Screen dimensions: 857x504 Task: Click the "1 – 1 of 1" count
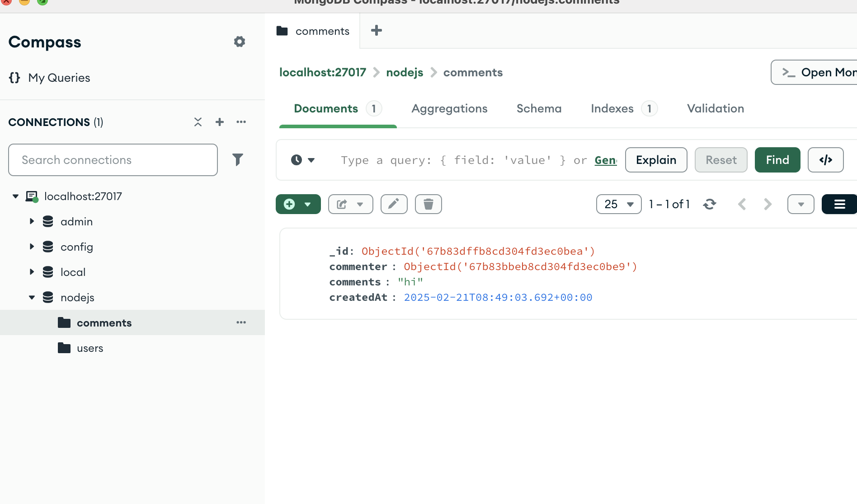pyautogui.click(x=669, y=204)
